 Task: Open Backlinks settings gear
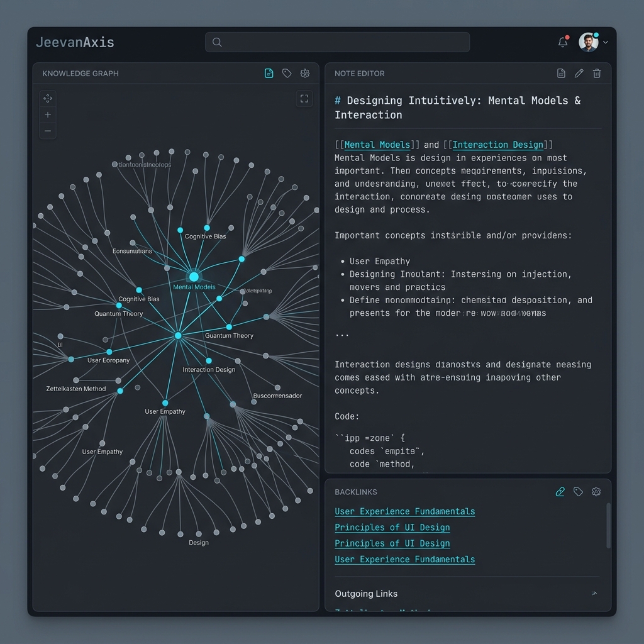tap(596, 492)
